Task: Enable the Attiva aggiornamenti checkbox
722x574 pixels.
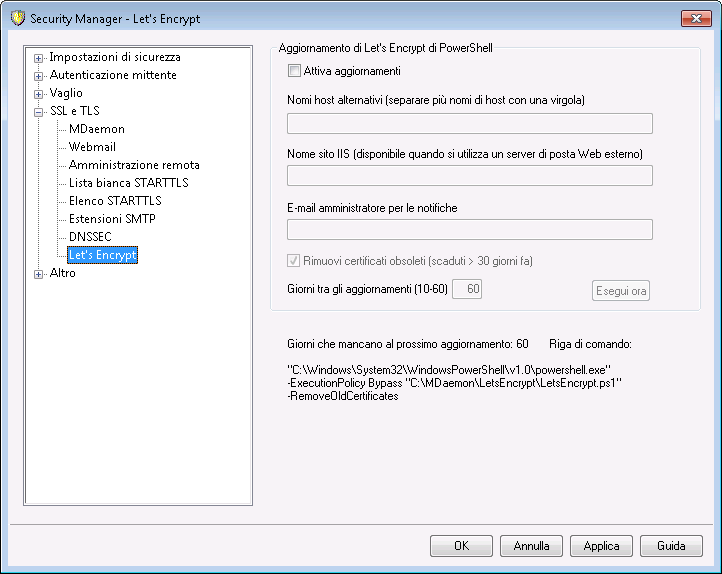Action: (294, 71)
